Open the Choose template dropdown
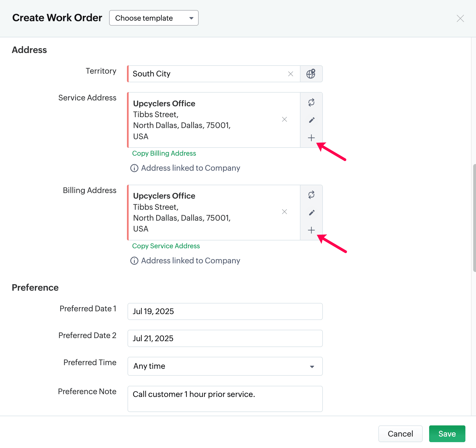The image size is (476, 448). pyautogui.click(x=154, y=18)
